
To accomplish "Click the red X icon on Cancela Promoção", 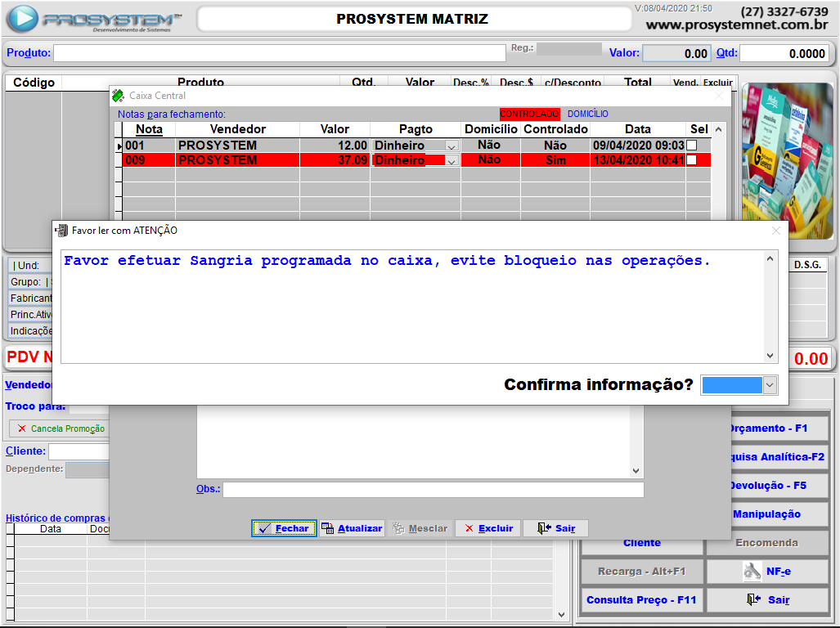I will click(21, 428).
